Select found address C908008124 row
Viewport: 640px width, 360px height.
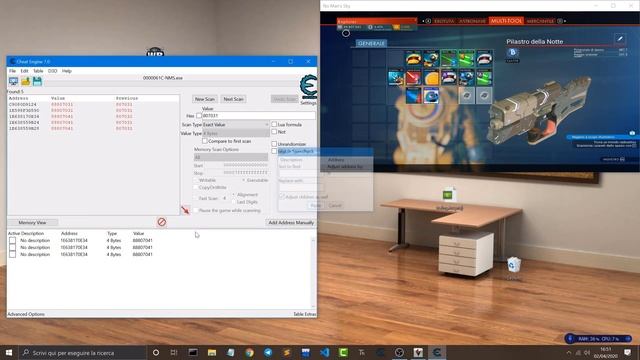coord(93,104)
